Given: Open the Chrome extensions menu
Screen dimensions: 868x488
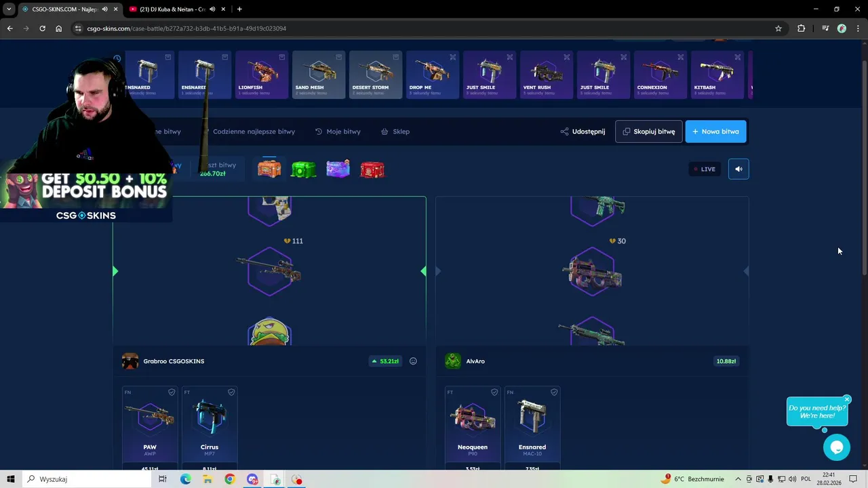Looking at the screenshot, I should coord(801,28).
